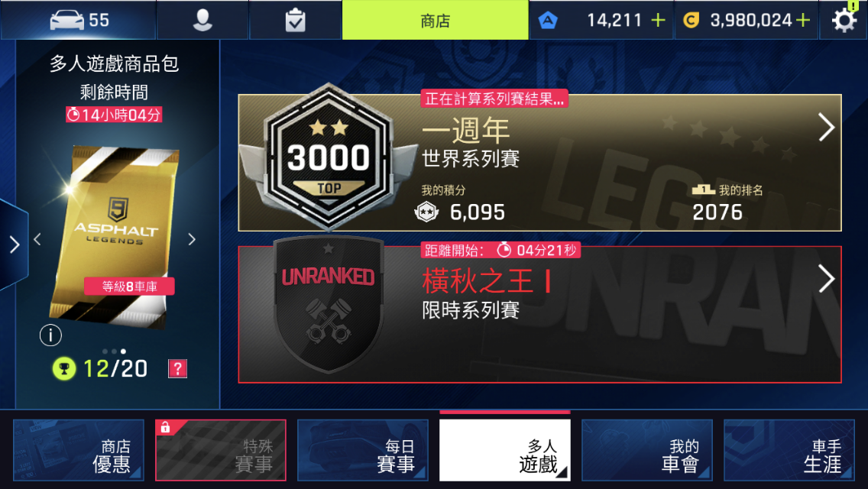Expand the collapsed left side panel arrow
Viewport: 868px width, 489px height.
tap(14, 244)
